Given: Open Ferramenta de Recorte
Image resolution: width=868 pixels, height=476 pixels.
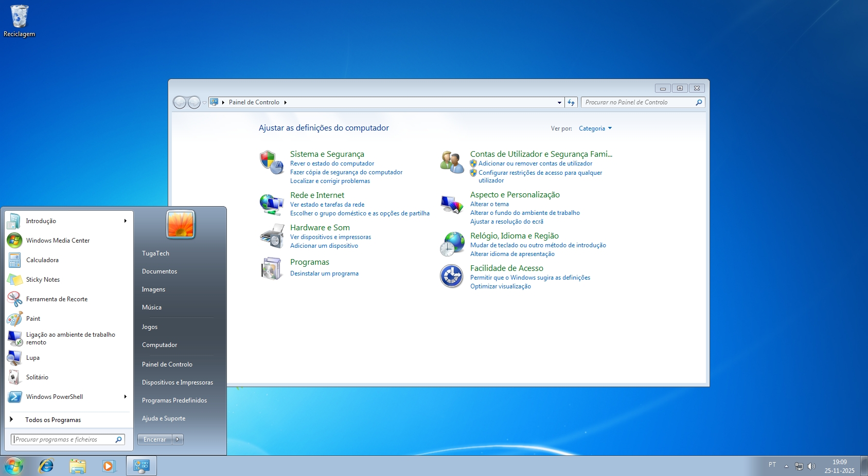Looking at the screenshot, I should tap(57, 299).
